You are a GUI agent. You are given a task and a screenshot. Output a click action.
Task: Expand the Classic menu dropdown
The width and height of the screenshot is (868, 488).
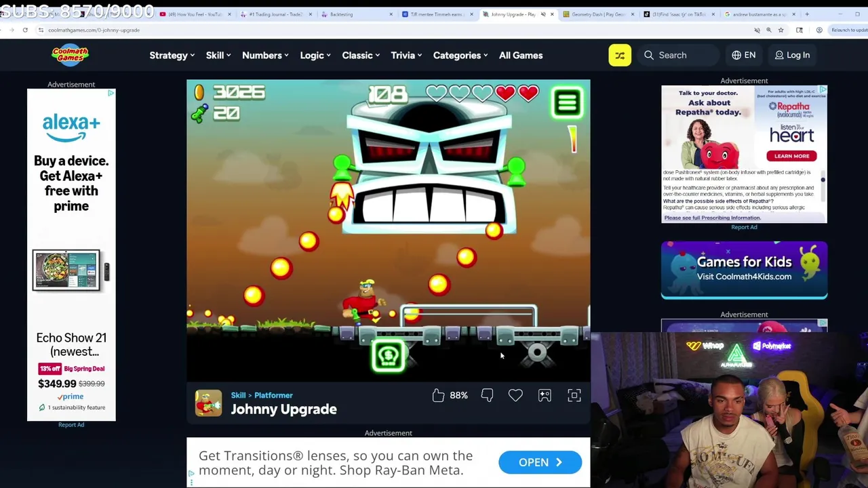pyautogui.click(x=361, y=56)
